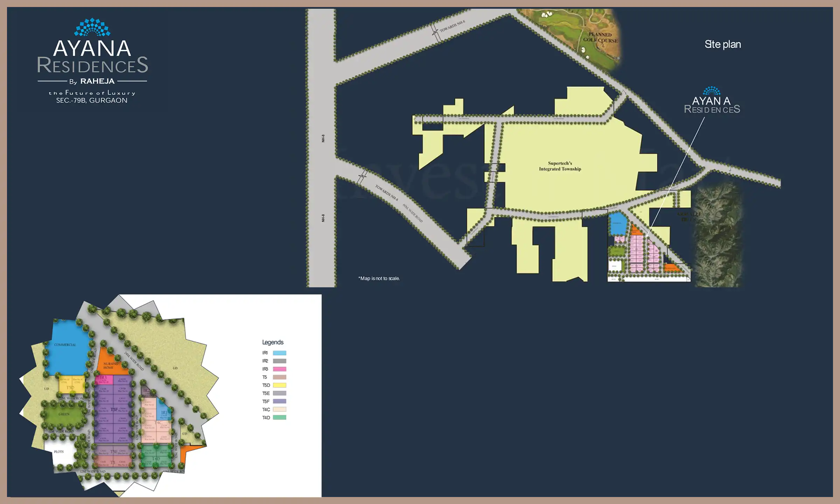Click the GREEN park area on plan

[64, 414]
